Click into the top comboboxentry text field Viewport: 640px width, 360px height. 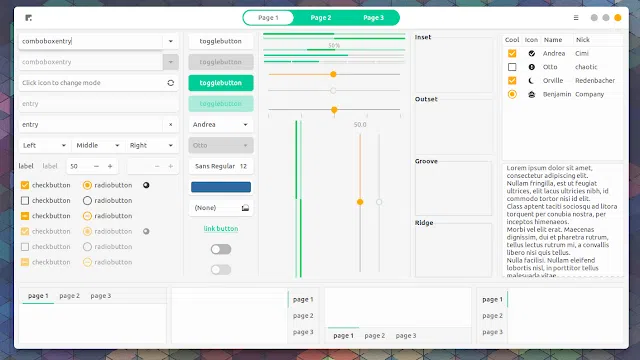91,41
